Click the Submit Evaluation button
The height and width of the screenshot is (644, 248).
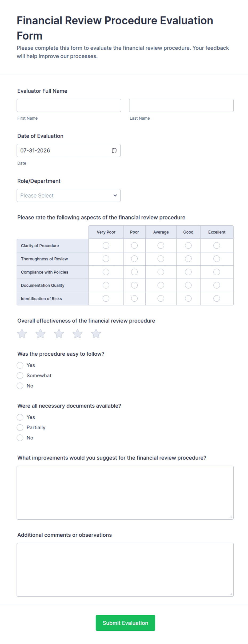point(125,623)
